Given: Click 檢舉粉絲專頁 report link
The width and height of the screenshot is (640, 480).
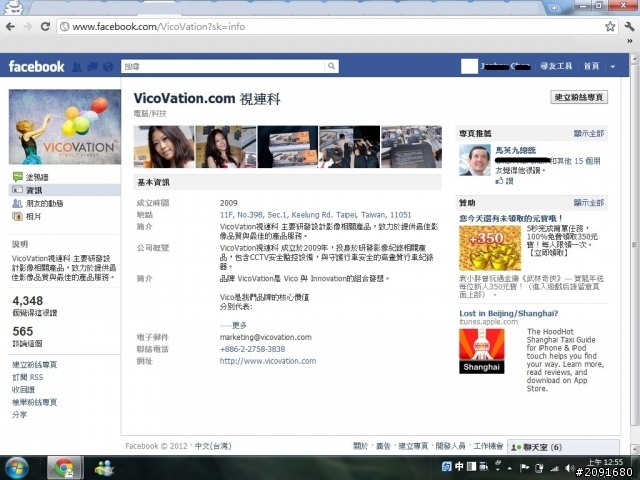Looking at the screenshot, I should coord(35,402).
